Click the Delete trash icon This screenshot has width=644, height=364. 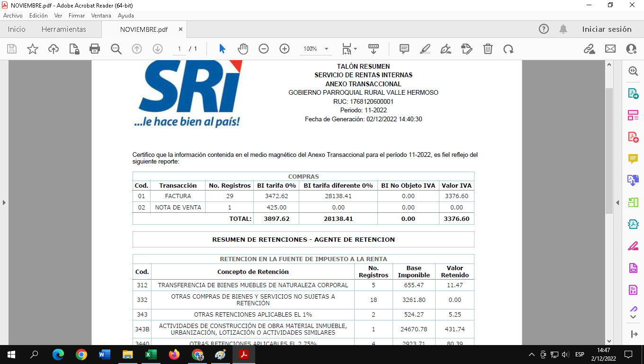(488, 49)
